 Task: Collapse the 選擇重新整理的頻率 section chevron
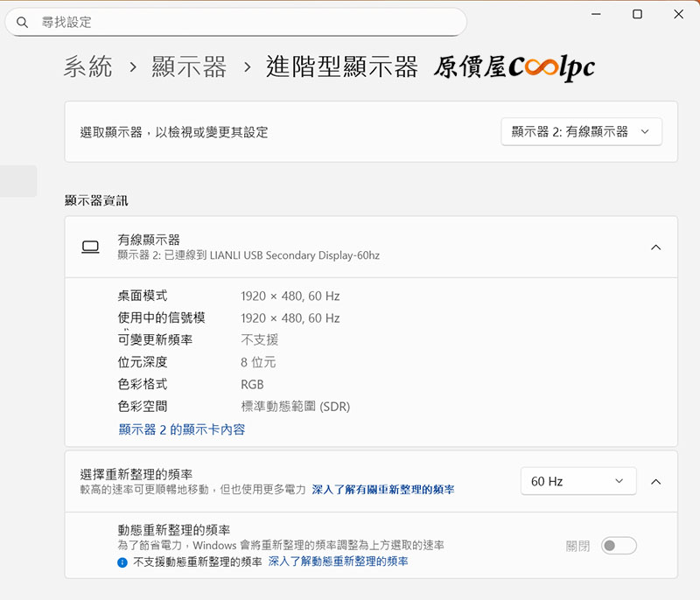pyautogui.click(x=655, y=482)
